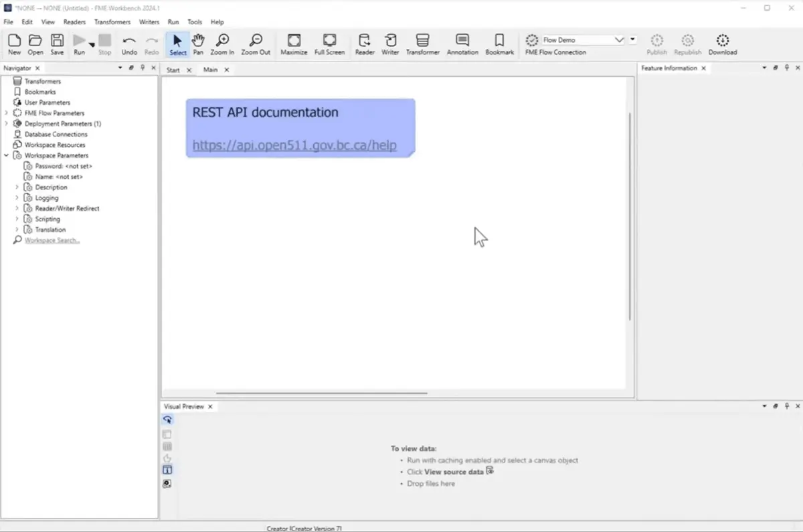Image resolution: width=803 pixels, height=532 pixels.
Task: Switch to the Start tab
Action: pos(173,70)
